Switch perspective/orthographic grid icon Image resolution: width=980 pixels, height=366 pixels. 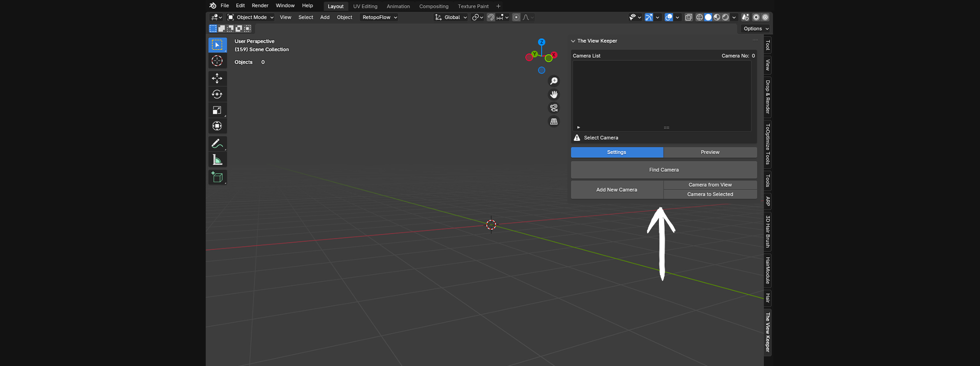click(554, 121)
